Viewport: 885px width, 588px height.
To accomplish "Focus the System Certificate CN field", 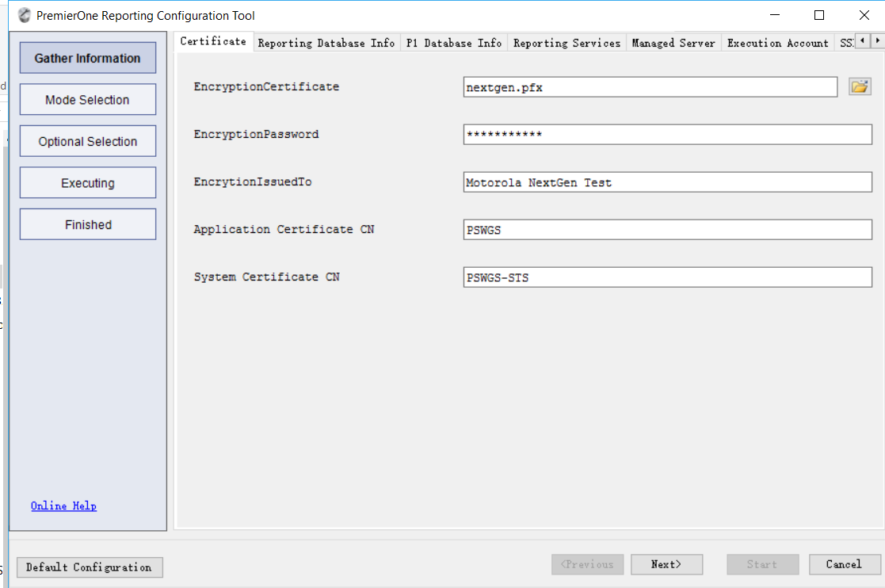I will (668, 277).
